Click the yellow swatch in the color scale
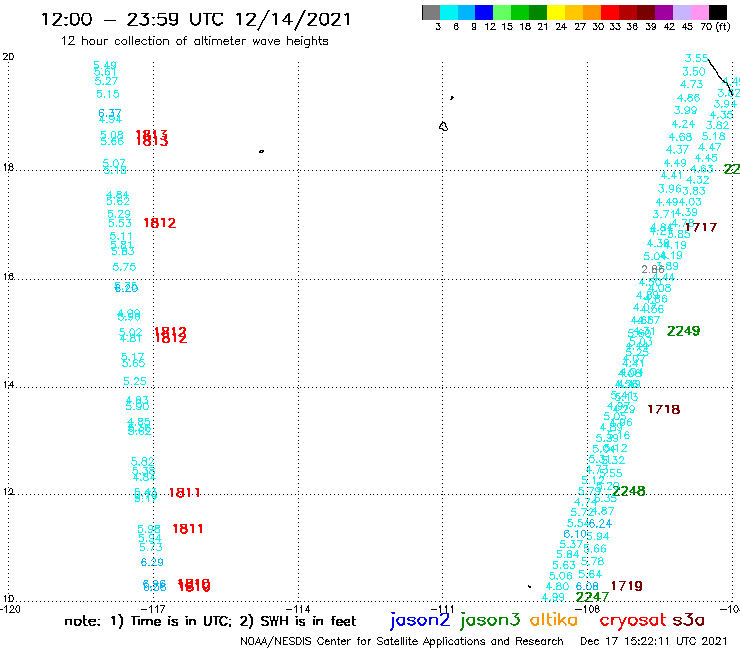The width and height of the screenshot is (740, 650). (556, 12)
